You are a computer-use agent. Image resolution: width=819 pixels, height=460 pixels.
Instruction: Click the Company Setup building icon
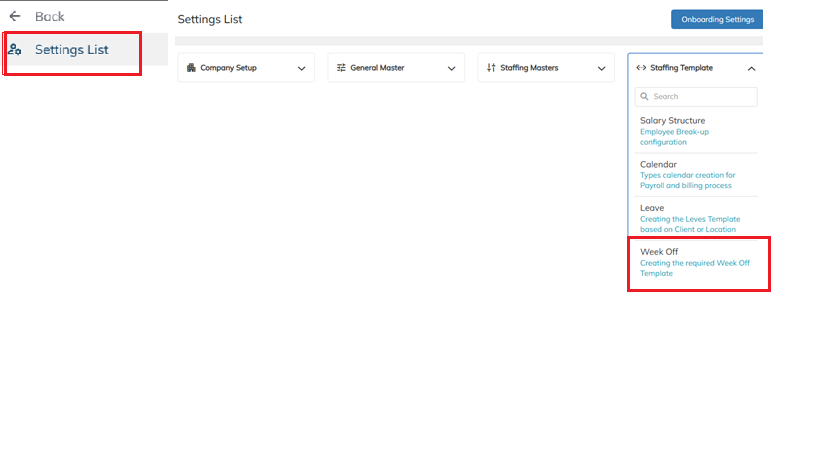(191, 68)
